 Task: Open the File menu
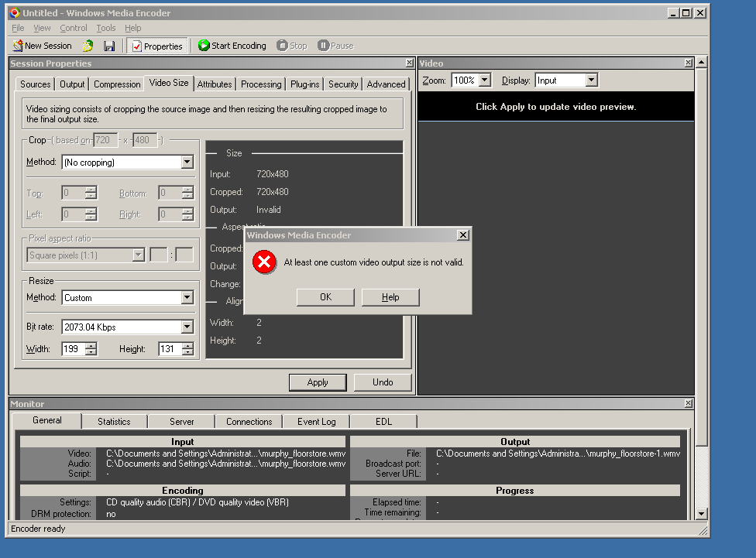(x=18, y=28)
